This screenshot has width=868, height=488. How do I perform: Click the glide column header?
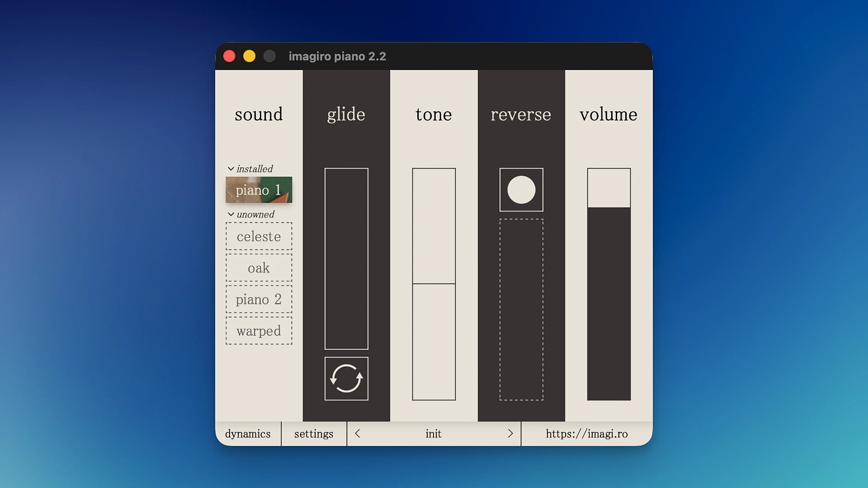pos(346,114)
